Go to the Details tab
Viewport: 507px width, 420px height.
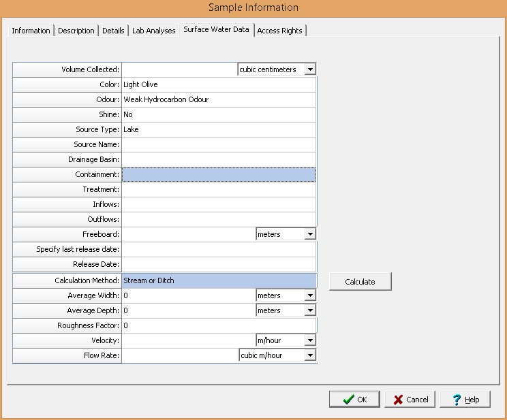(113, 31)
